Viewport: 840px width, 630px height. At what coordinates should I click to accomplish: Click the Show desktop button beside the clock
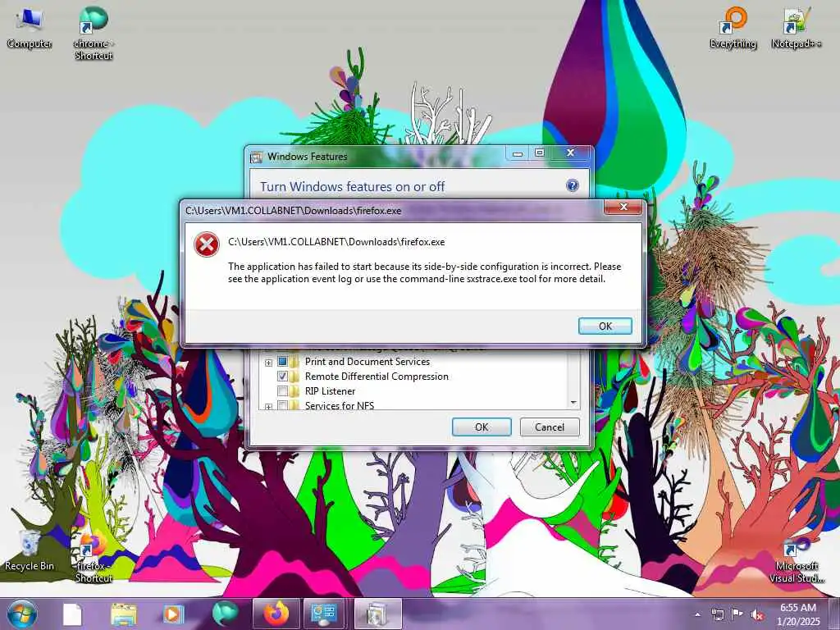click(834, 614)
